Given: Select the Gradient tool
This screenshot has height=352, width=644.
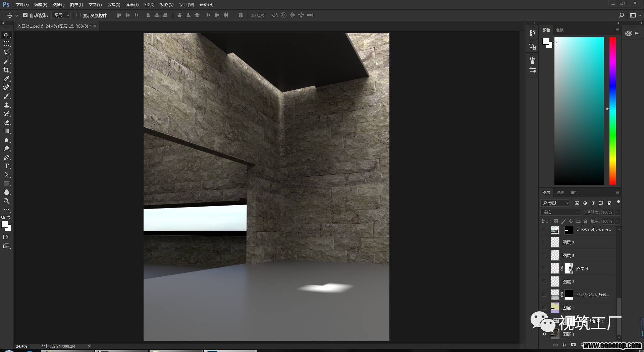Looking at the screenshot, I should pyautogui.click(x=6, y=131).
